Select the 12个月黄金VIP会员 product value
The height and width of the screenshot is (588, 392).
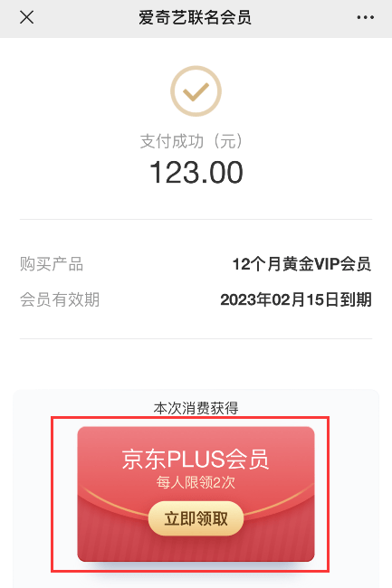(302, 264)
